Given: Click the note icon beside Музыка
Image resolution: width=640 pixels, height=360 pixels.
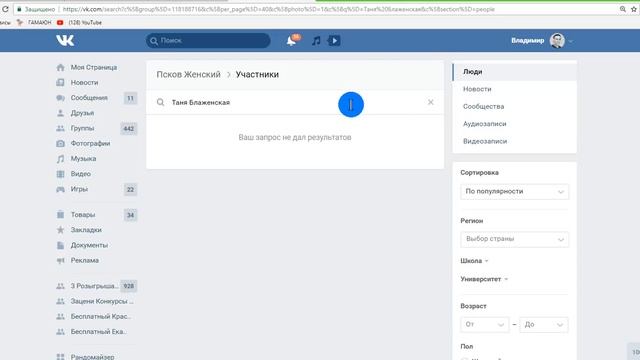Looking at the screenshot, I should click(60, 159).
